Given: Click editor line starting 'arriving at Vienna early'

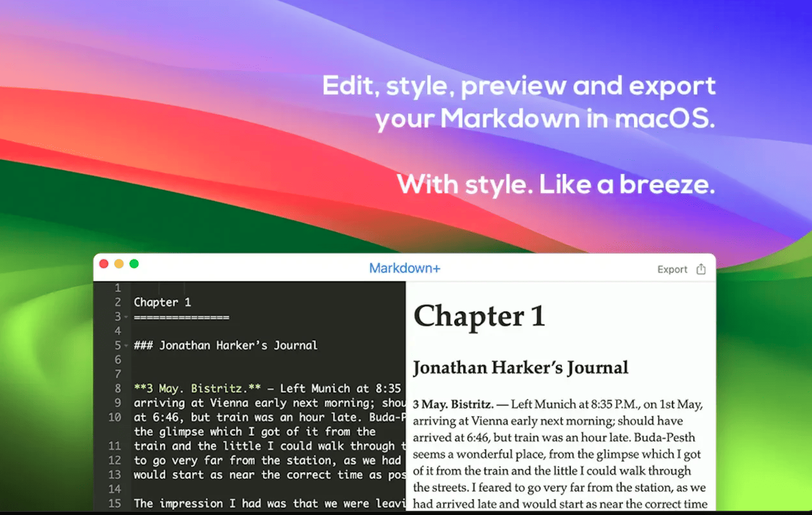Looking at the screenshot, I should pos(269,403).
